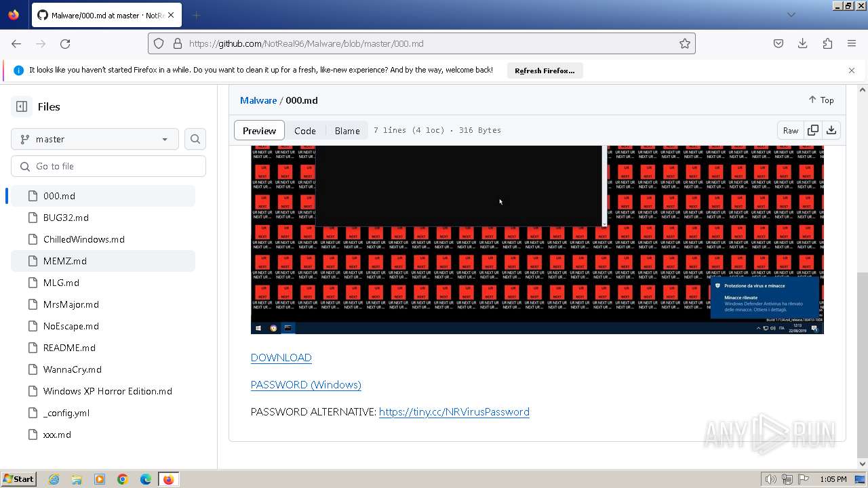This screenshot has width=868, height=488.
Task: Click Firefox taskbar button
Action: (x=168, y=479)
